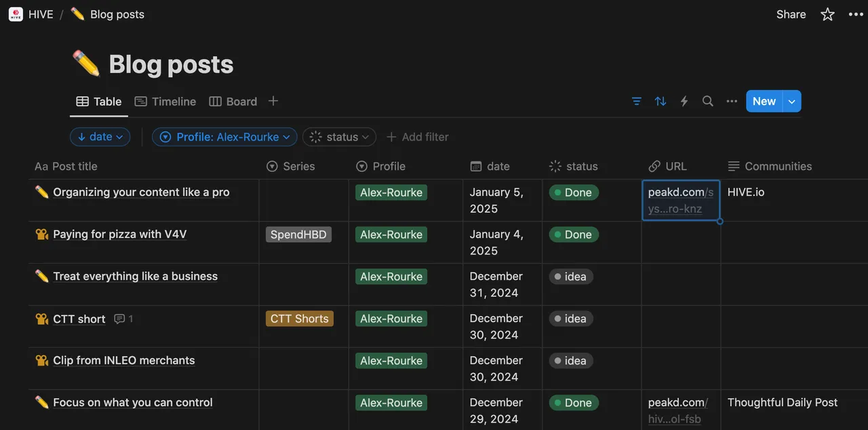
Task: Click the December 29, 2024 date cell
Action: point(502,410)
